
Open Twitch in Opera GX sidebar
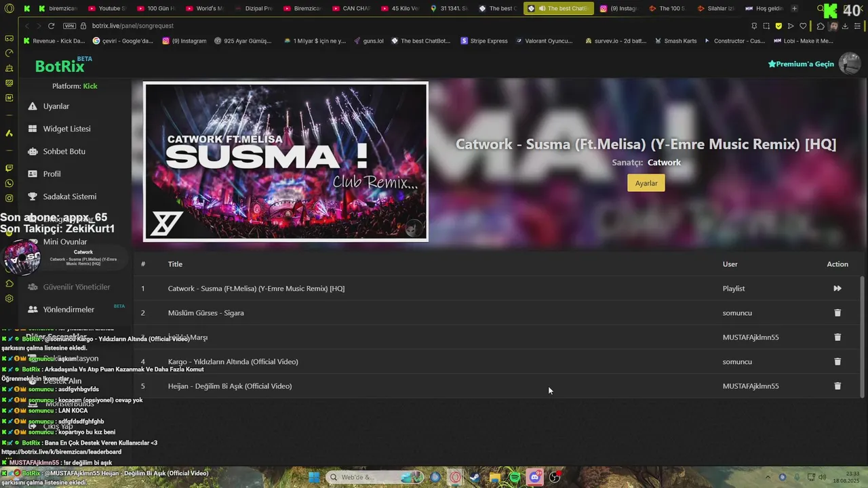(9, 168)
